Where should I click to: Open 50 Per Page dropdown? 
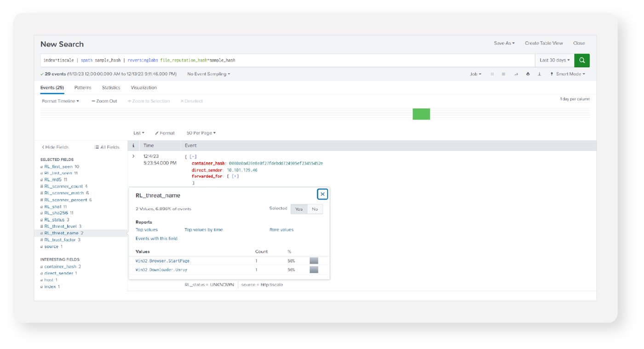(201, 133)
